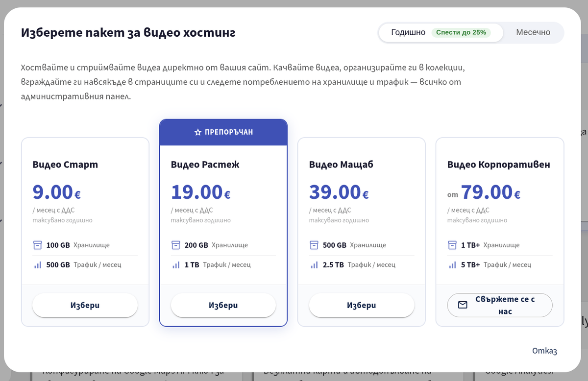This screenshot has height=381, width=588.
Task: Click storage box icon in Видео Мащаб
Action: click(x=314, y=245)
